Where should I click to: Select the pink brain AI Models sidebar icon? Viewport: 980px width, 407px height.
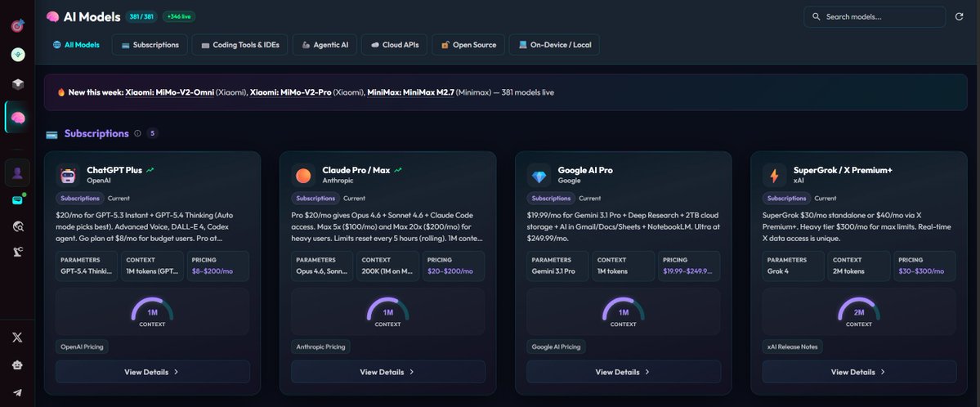tap(17, 117)
